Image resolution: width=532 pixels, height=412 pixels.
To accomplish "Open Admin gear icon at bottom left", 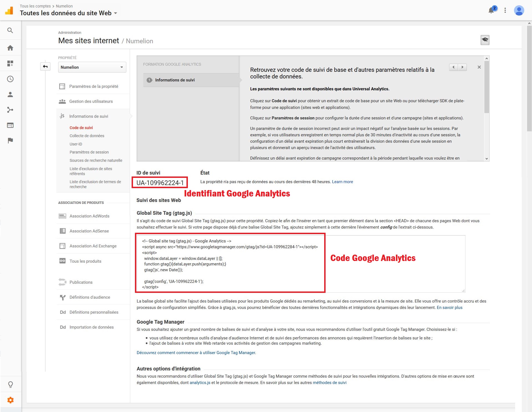I will 10,400.
